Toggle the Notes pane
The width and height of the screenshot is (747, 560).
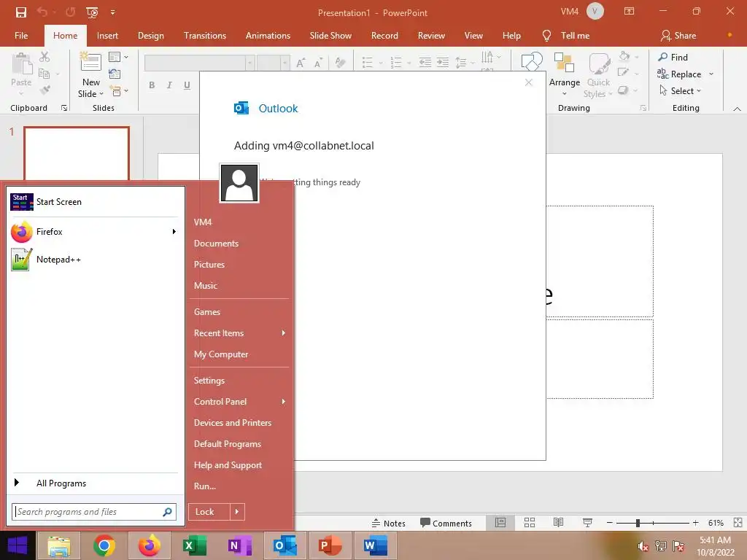[x=388, y=524]
